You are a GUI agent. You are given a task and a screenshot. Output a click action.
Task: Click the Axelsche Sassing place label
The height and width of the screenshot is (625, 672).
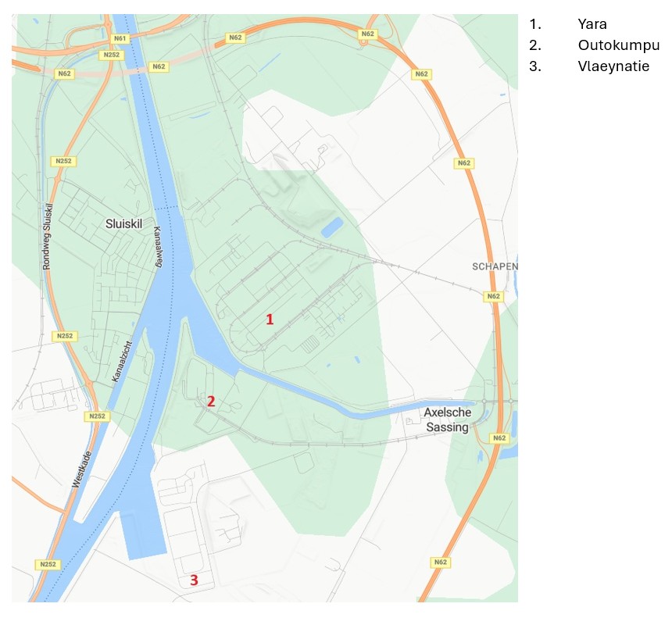[x=446, y=420]
